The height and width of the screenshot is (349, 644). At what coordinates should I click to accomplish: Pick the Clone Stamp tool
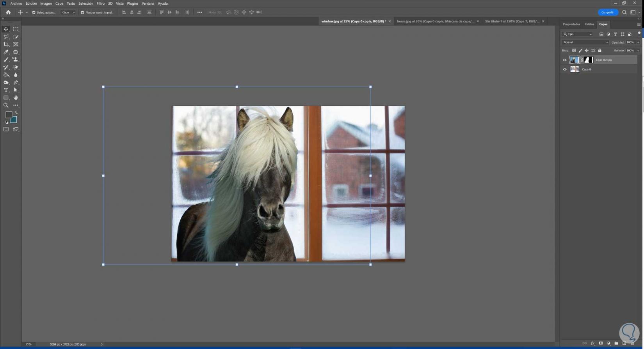(16, 60)
